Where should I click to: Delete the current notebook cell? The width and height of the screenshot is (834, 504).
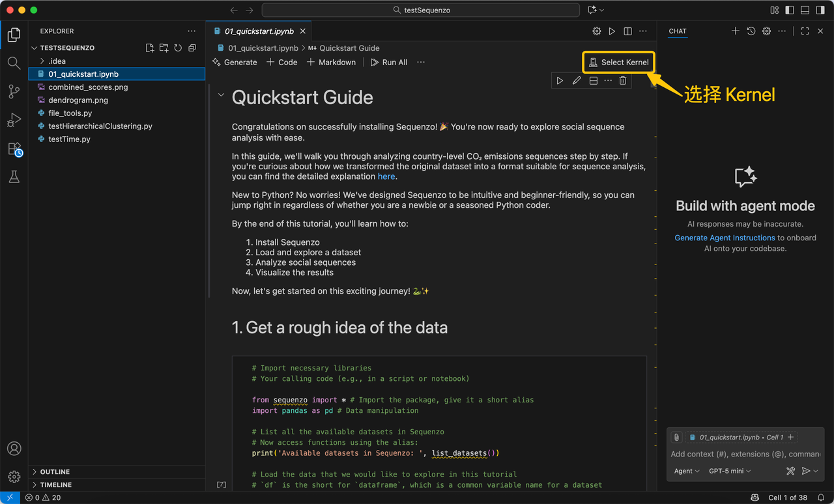[x=623, y=81]
